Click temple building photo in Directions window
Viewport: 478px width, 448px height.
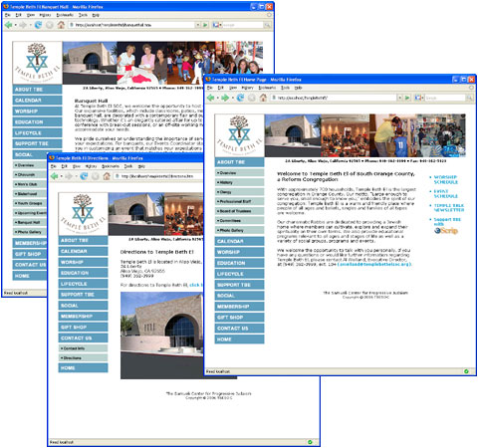tap(162, 336)
